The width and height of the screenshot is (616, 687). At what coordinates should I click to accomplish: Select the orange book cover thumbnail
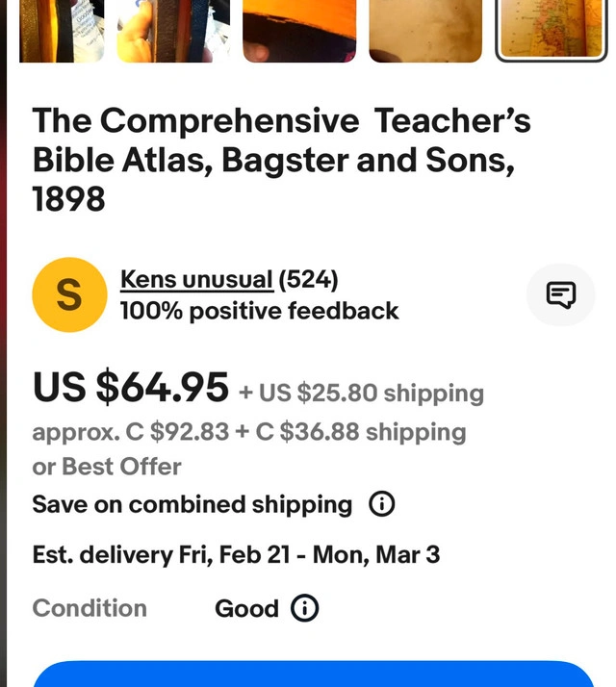(x=299, y=30)
